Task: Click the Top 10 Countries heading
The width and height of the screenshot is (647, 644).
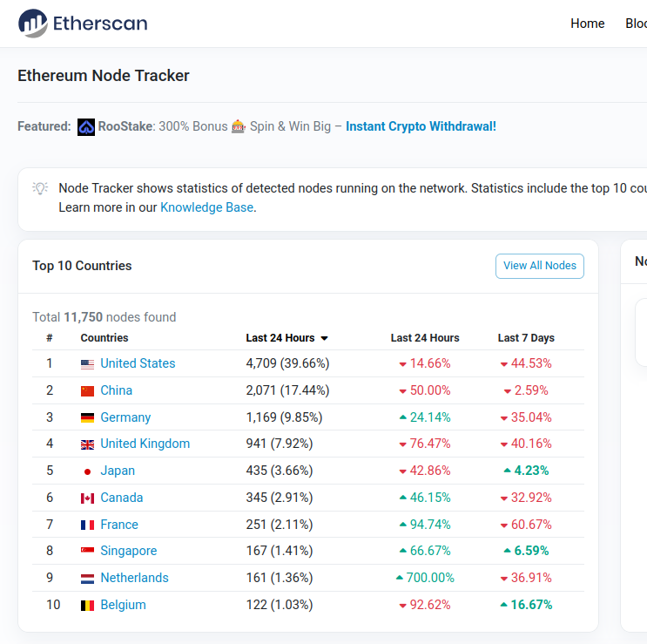Action: pos(82,266)
